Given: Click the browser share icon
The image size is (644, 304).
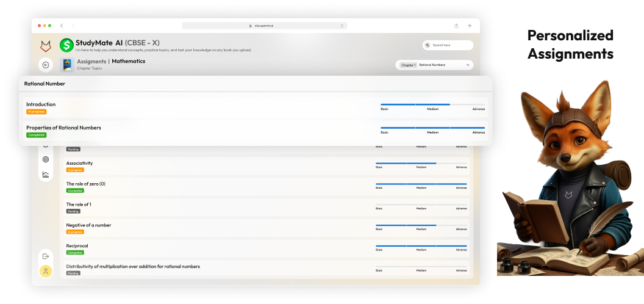Looking at the screenshot, I should point(456,26).
